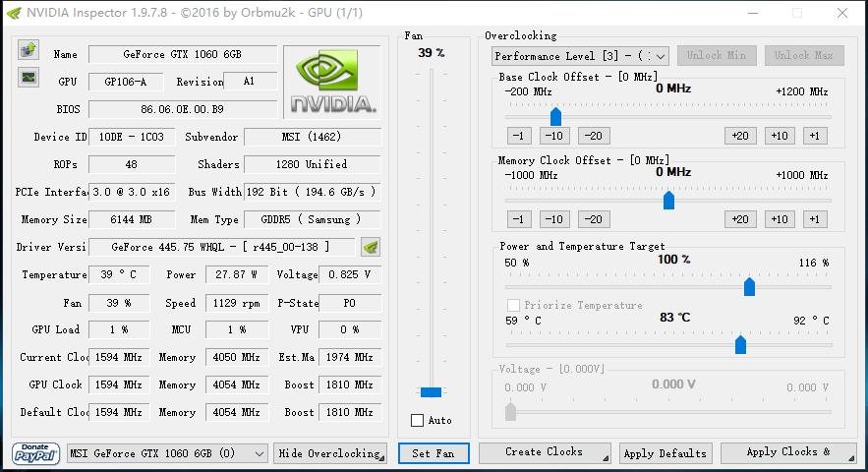Viewport: 868px width, 472px height.
Task: Click the Donate PayPal icon
Action: [36, 452]
